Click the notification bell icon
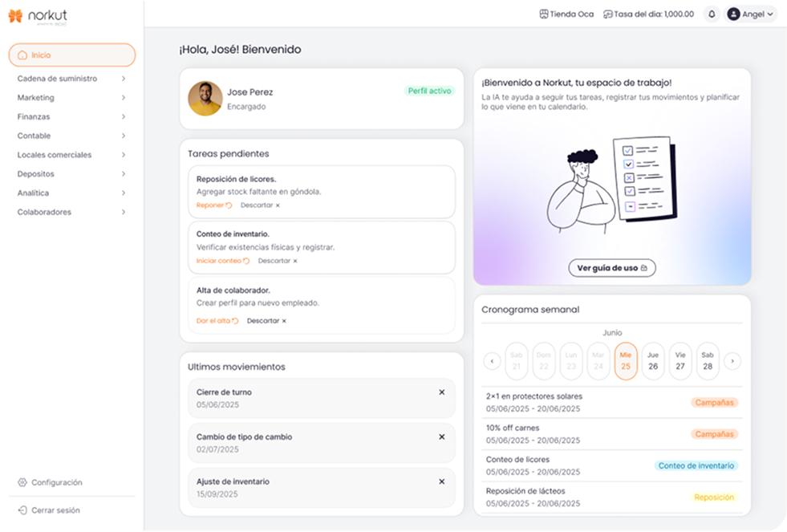This screenshot has height=532, width=787. point(711,14)
